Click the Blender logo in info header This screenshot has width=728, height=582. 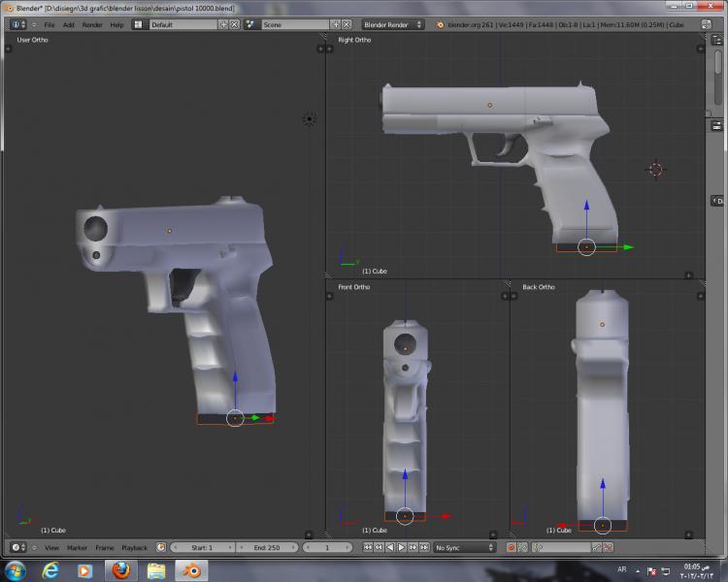439,24
